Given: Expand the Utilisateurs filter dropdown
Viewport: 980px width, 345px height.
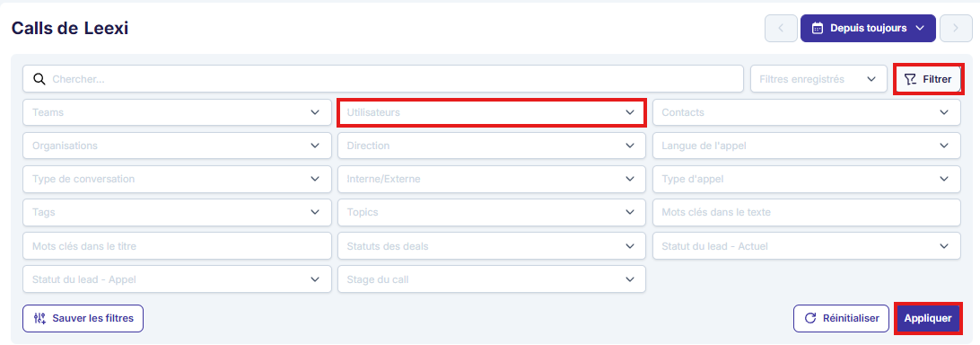Looking at the screenshot, I should click(492, 112).
